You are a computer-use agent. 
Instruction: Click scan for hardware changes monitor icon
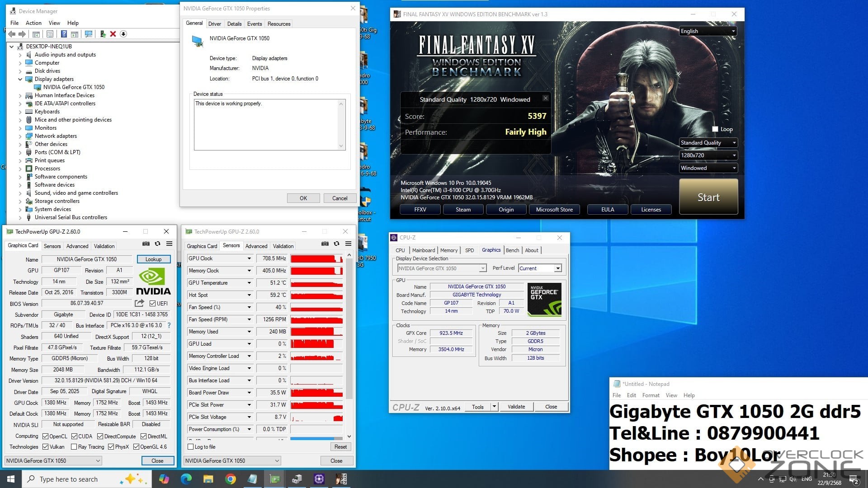[89, 34]
